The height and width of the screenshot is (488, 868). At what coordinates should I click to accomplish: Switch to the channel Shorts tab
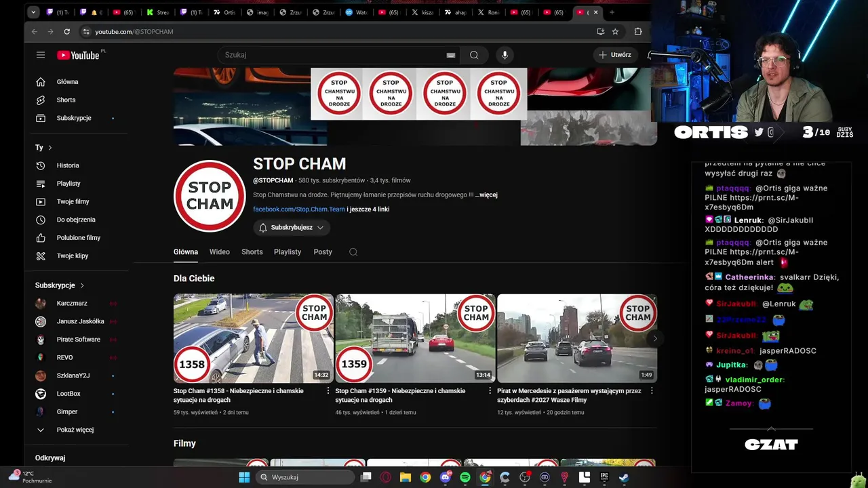252,252
